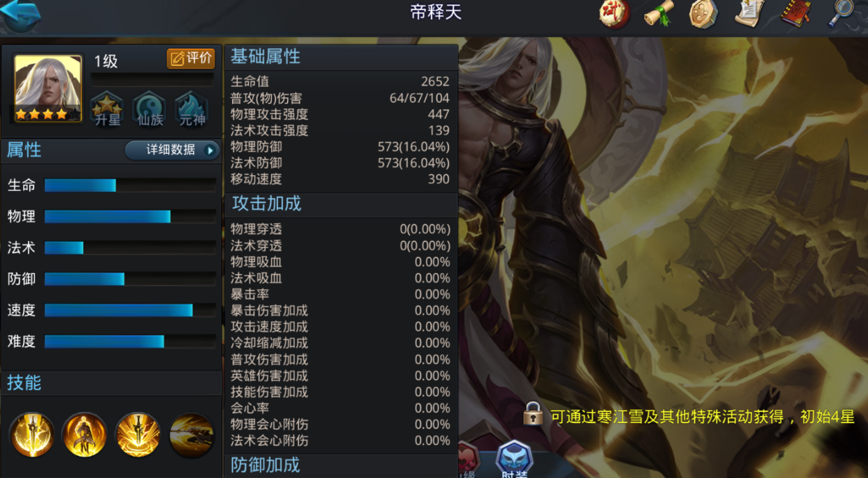Open the red 试 trial drum icon

coord(614,13)
